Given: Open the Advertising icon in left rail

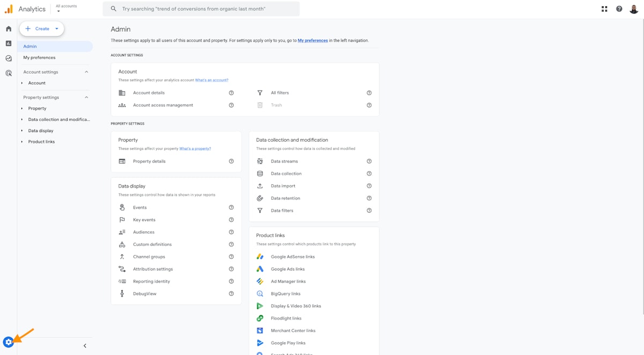Looking at the screenshot, I should point(9,73).
